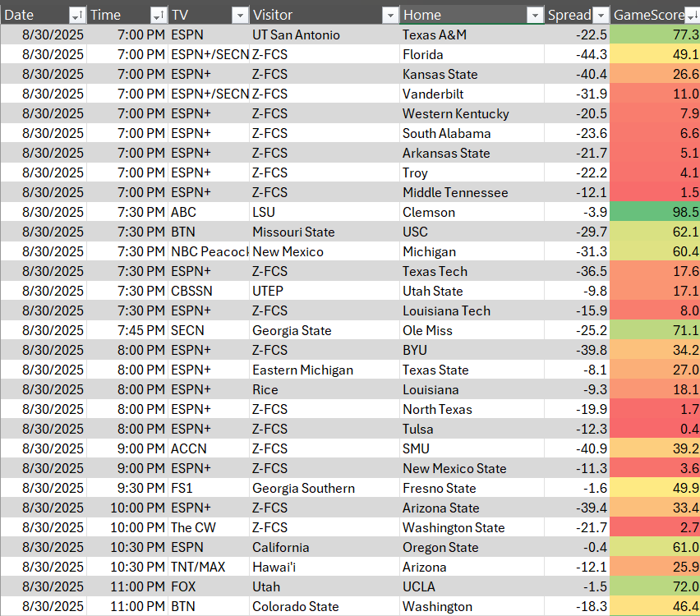This screenshot has height=616, width=700.
Task: Click the UTEP visitor cell
Action: (x=325, y=291)
